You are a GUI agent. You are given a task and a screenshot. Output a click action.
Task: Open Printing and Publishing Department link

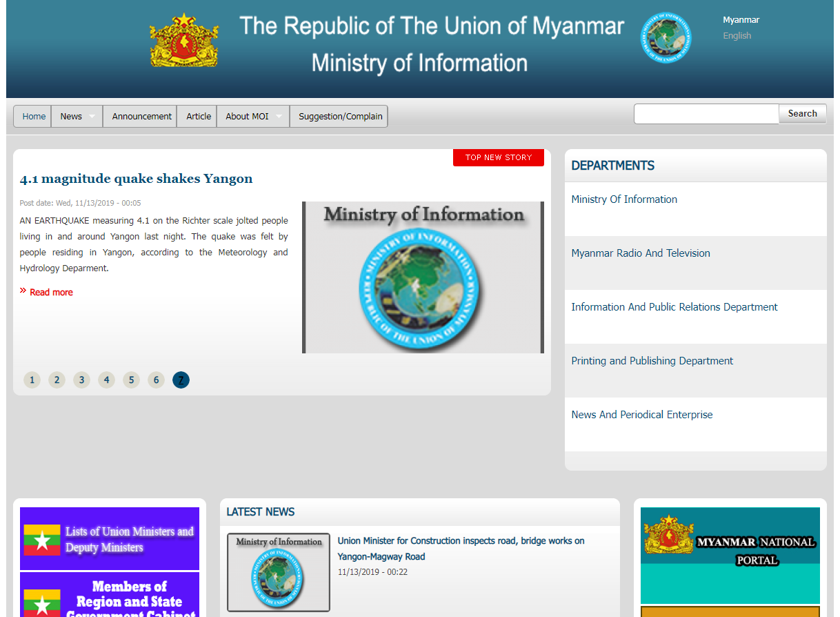[x=652, y=361]
